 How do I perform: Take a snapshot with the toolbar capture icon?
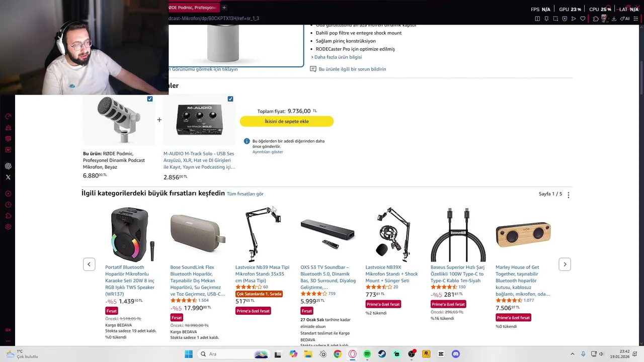pos(555,19)
